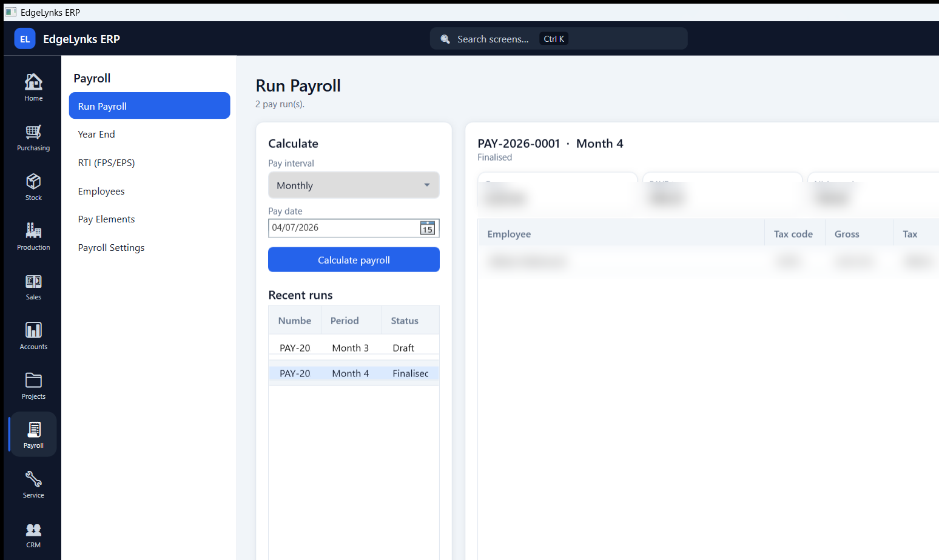Viewport: 939px width, 560px height.
Task: Select Run Payroll in the submenu
Action: coord(149,106)
